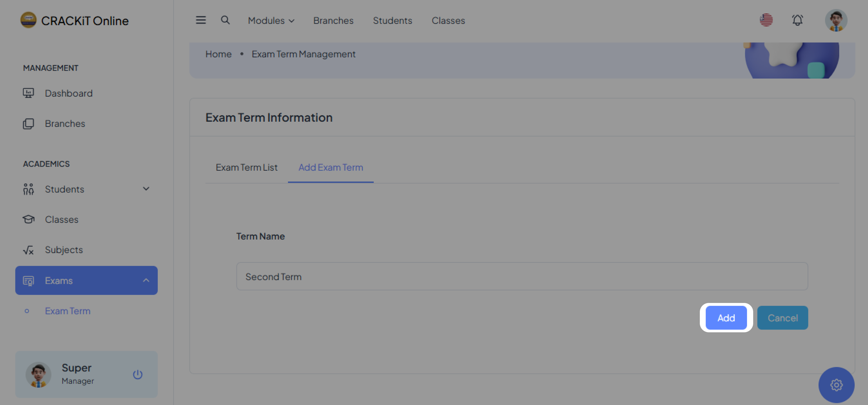The height and width of the screenshot is (405, 868).
Task: Click the US flag language icon
Action: (766, 20)
